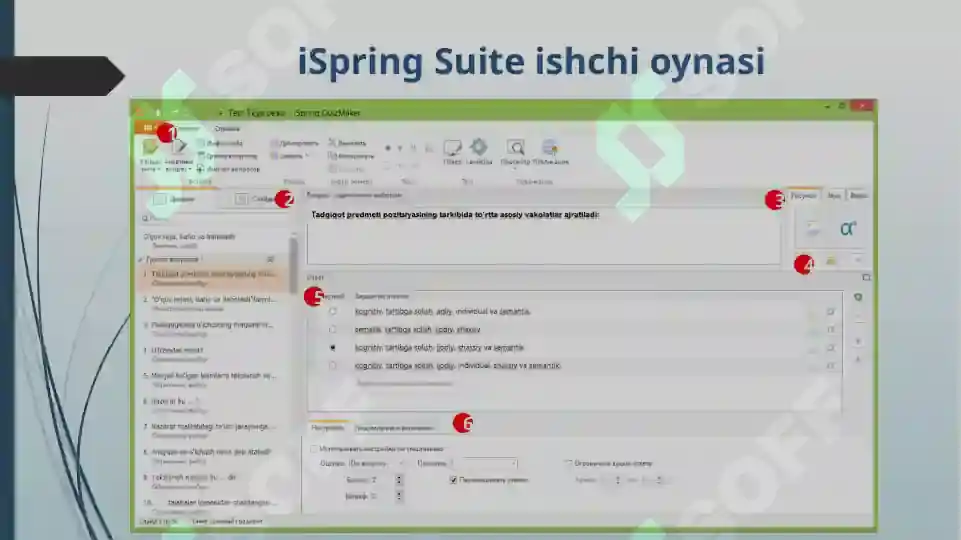
Task: Click the duplicate ribbon item
Action: coord(295,143)
